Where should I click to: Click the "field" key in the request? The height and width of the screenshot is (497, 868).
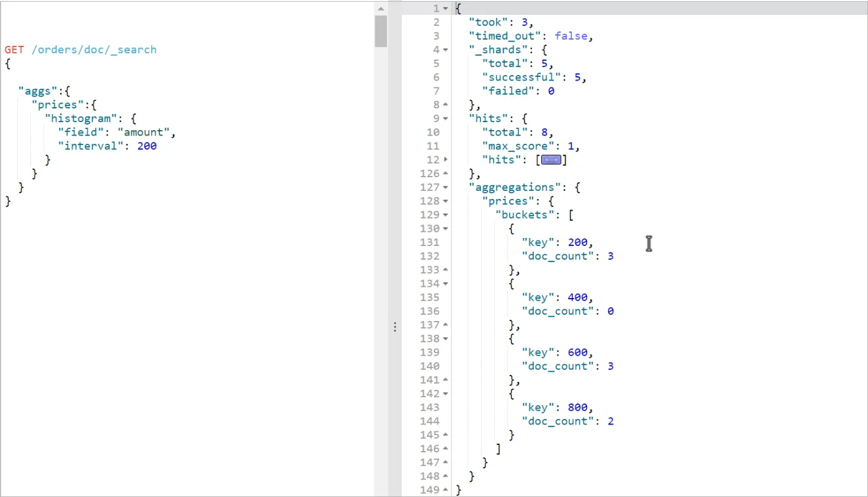(82, 132)
